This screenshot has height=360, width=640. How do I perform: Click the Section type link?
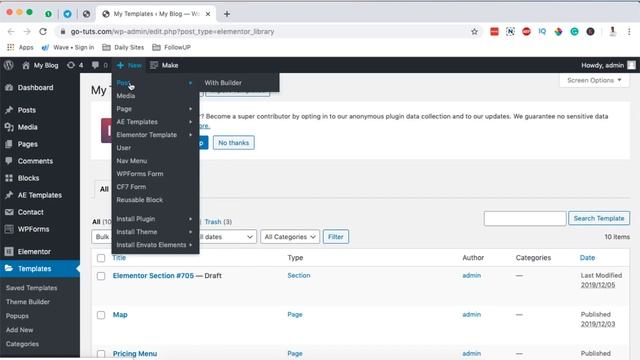pos(298,276)
